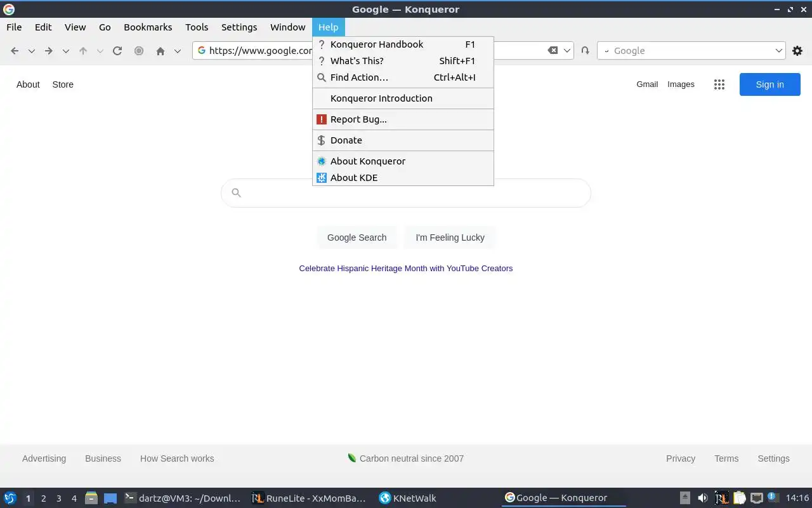Click I'm Feeling Lucky button
Screen dimensions: 812x508
coord(450,237)
